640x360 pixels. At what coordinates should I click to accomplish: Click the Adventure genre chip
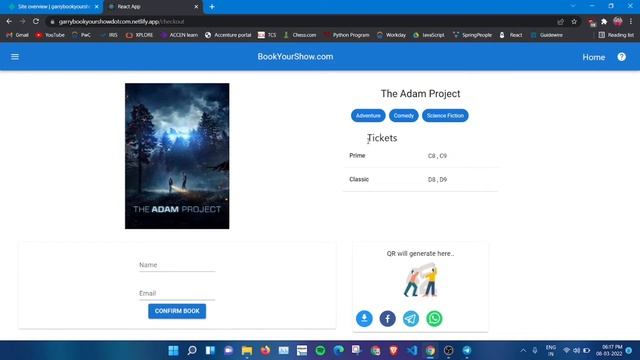pos(368,116)
